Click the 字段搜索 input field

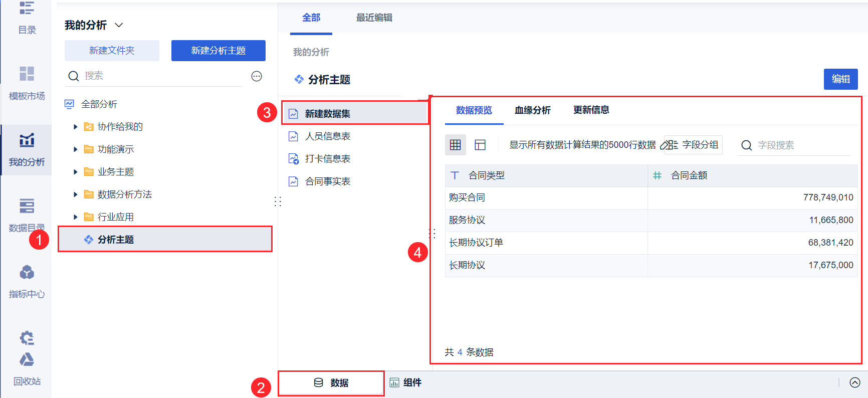pos(802,145)
